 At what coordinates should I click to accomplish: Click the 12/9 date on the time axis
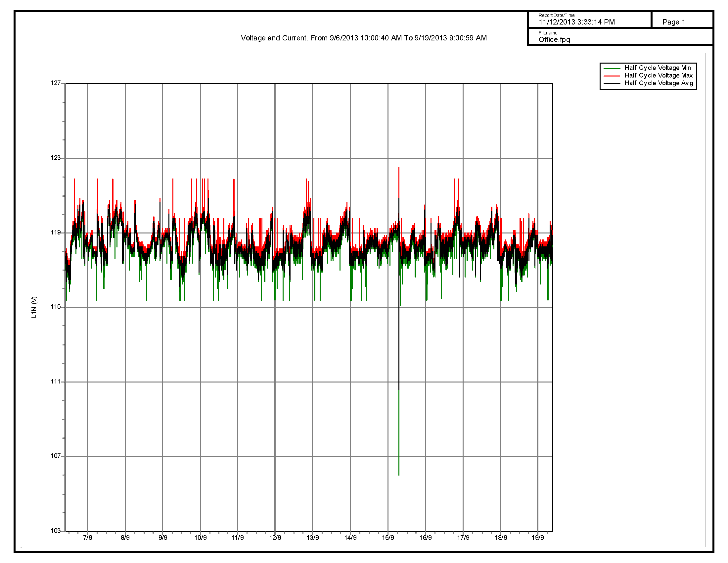pos(275,537)
